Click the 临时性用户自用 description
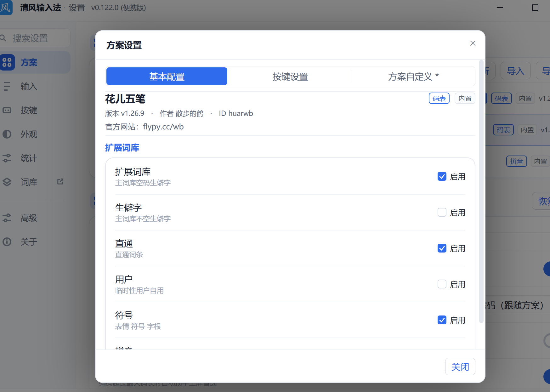The image size is (550, 392). 139,291
